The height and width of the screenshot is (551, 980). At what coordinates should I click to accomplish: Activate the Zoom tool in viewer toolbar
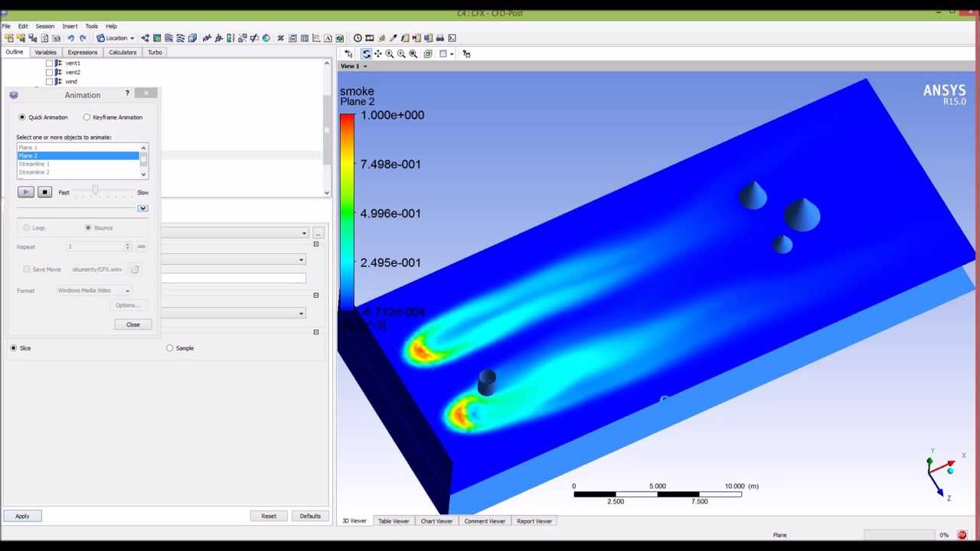[390, 54]
